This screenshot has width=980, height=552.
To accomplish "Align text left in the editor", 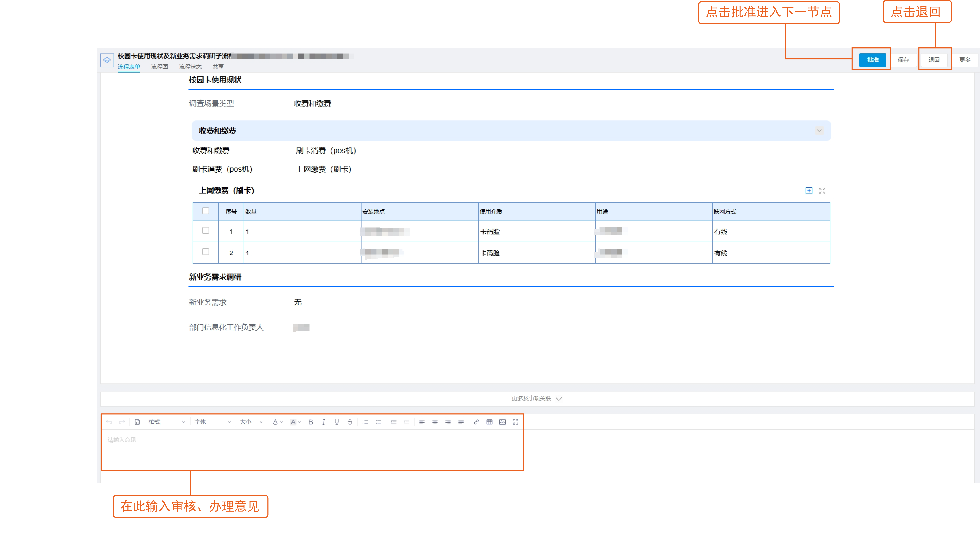I will [x=422, y=422].
